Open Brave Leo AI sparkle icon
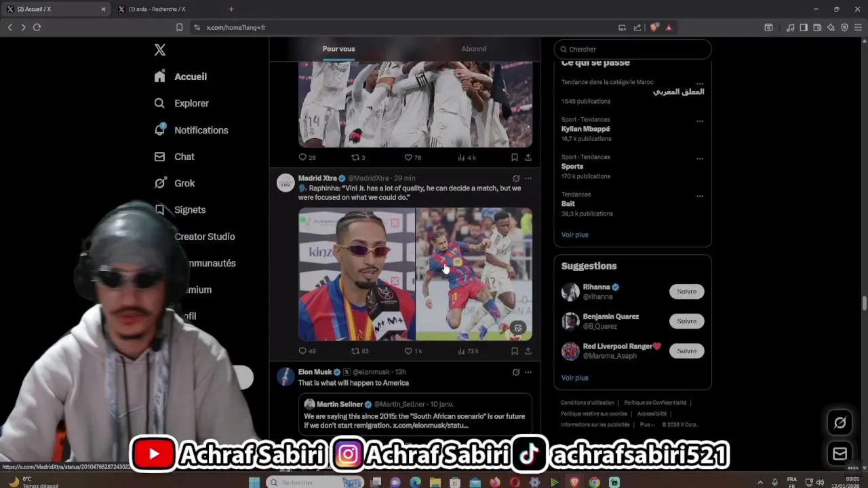This screenshot has height=488, width=868. (831, 27)
